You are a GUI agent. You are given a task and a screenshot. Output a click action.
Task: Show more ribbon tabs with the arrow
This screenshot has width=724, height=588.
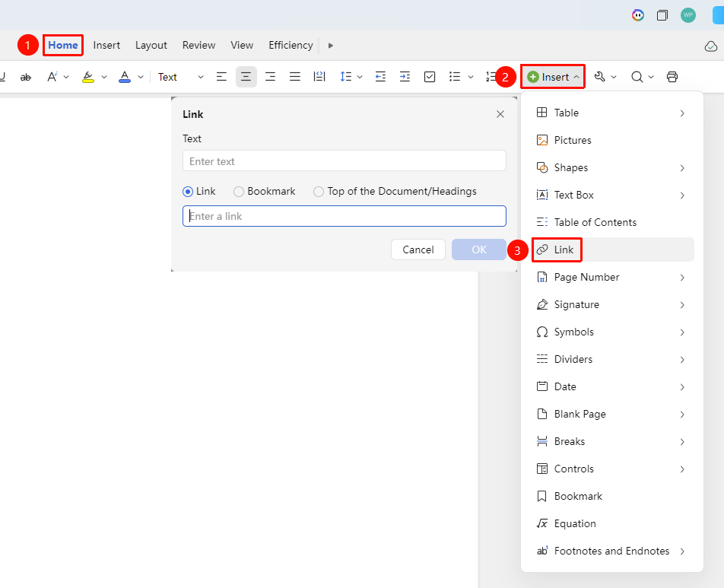(331, 46)
